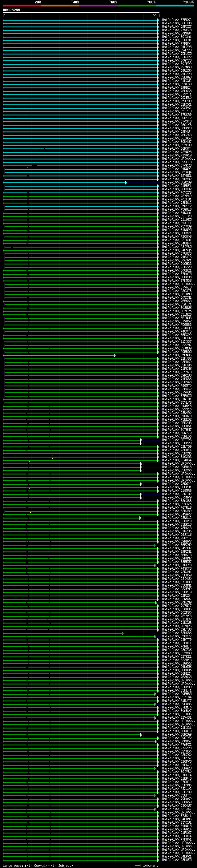Screen dimensions: 197x868
Task: Select label UniRef100_C3WG12
Action: pyautogui.click(x=177, y=518)
